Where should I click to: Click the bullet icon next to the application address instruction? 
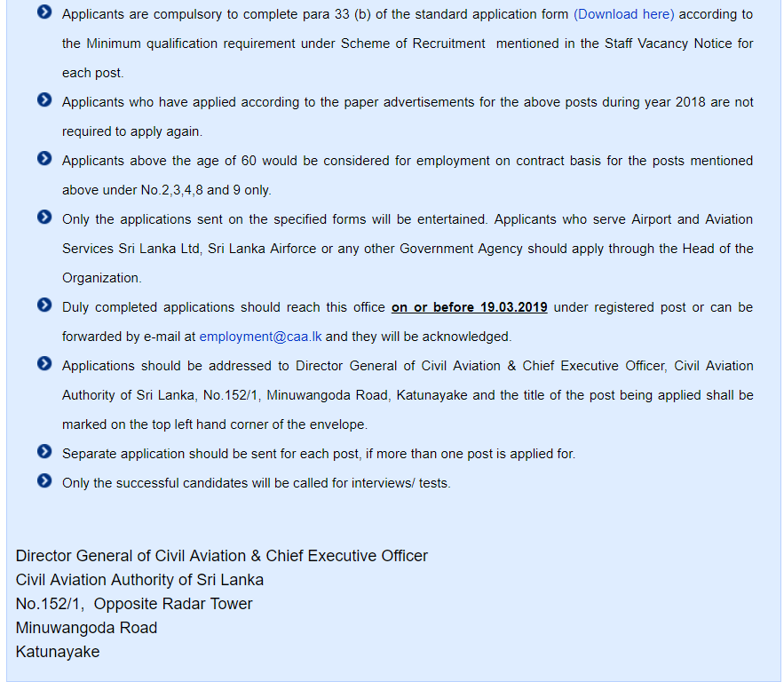click(44, 364)
